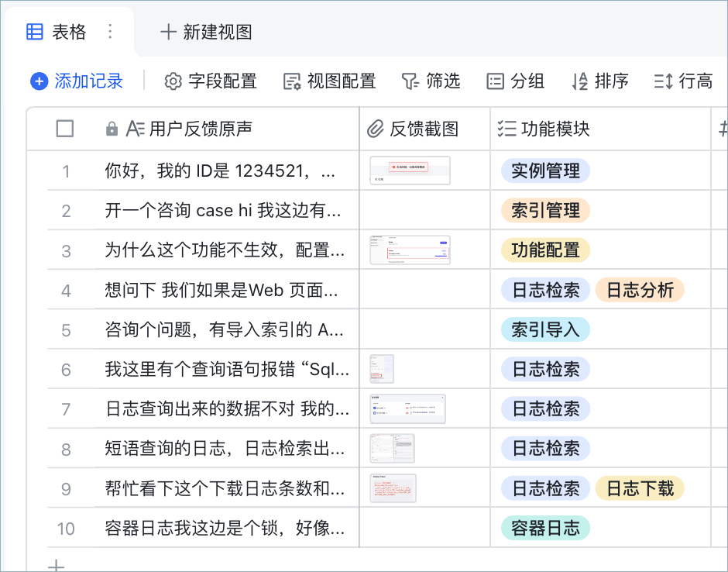This screenshot has height=572, width=728.
Task: Click the 筛选 filter funnel icon
Action: click(410, 81)
